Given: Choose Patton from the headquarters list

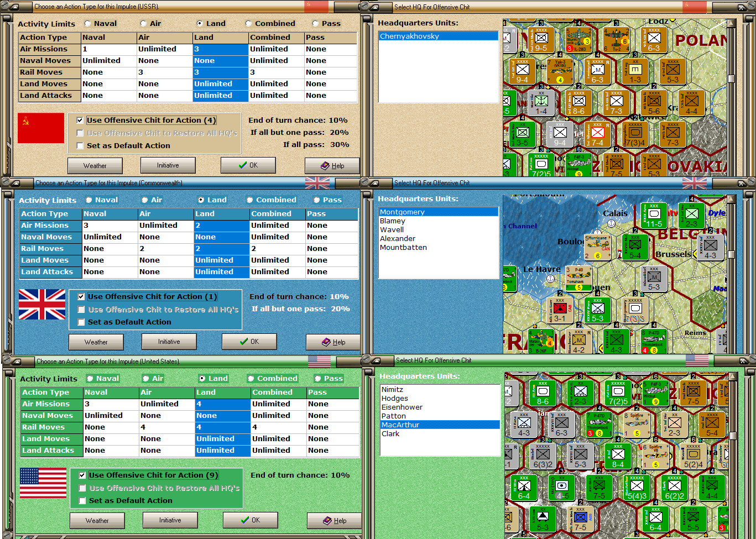Looking at the screenshot, I should point(393,416).
